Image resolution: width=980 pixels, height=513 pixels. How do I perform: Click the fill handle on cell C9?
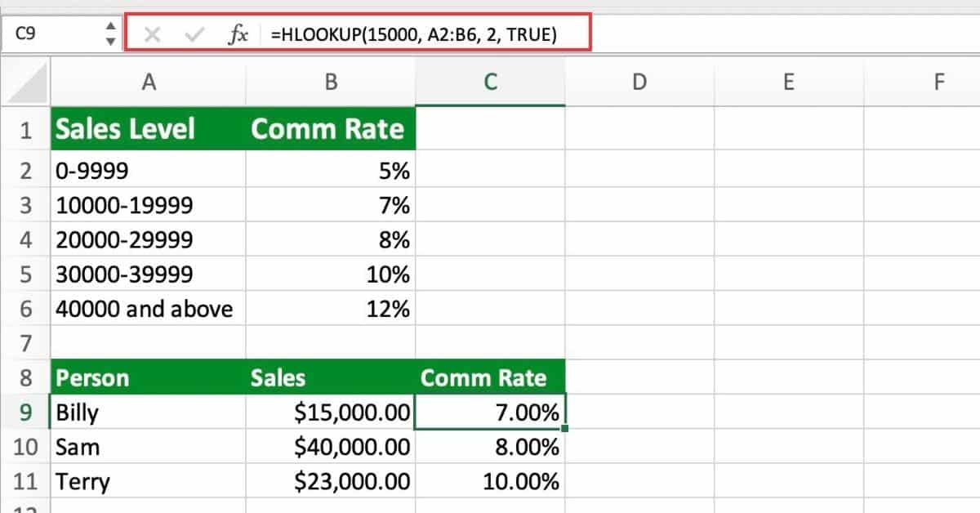coord(564,430)
